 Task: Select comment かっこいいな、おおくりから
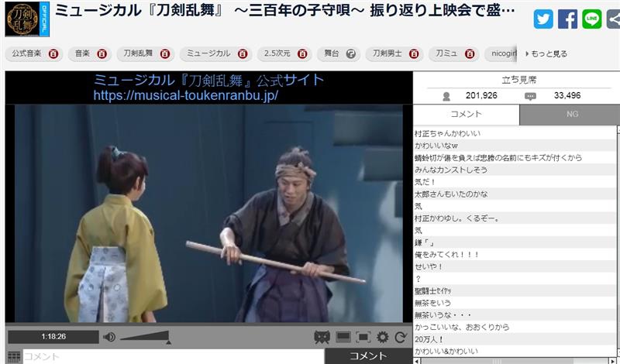click(x=461, y=328)
